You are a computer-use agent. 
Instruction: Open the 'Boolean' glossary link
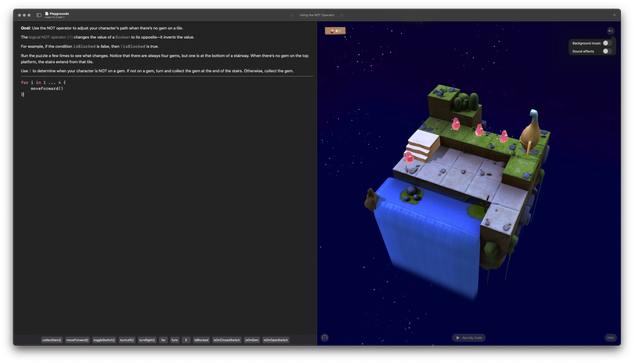(123, 37)
